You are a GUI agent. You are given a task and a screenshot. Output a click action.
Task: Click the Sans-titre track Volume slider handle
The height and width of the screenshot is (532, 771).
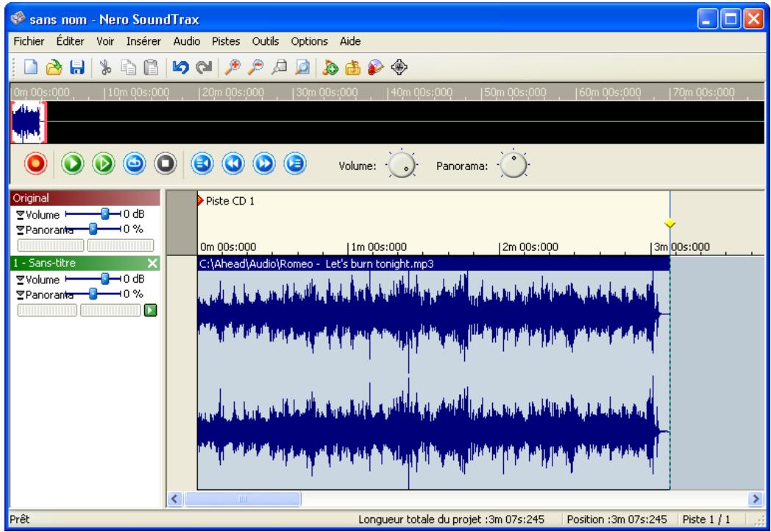click(104, 279)
